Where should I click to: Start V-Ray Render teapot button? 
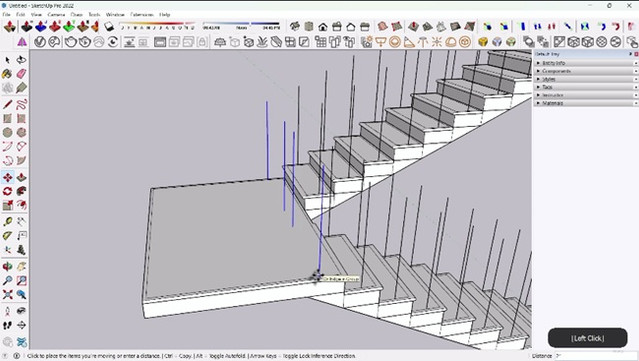(71, 42)
